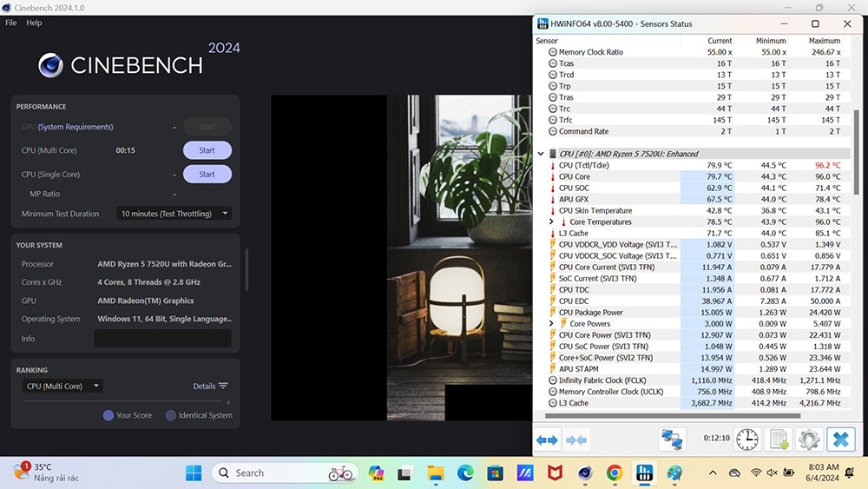Select the CPU Skin Temperature row

[692, 210]
